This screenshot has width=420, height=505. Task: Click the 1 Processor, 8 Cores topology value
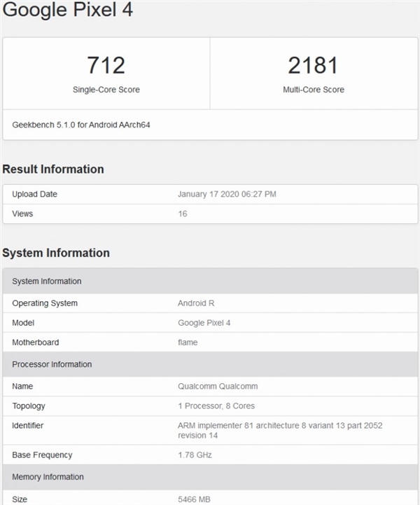(x=216, y=406)
